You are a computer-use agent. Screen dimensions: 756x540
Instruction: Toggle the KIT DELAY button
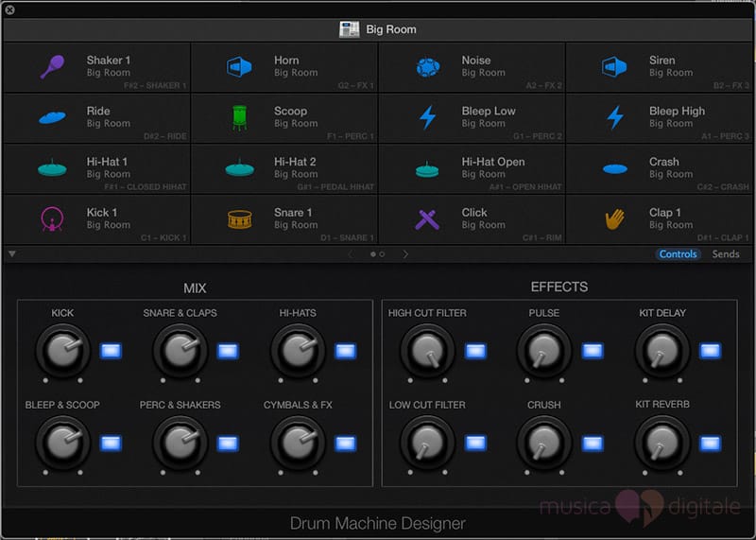[x=711, y=351]
